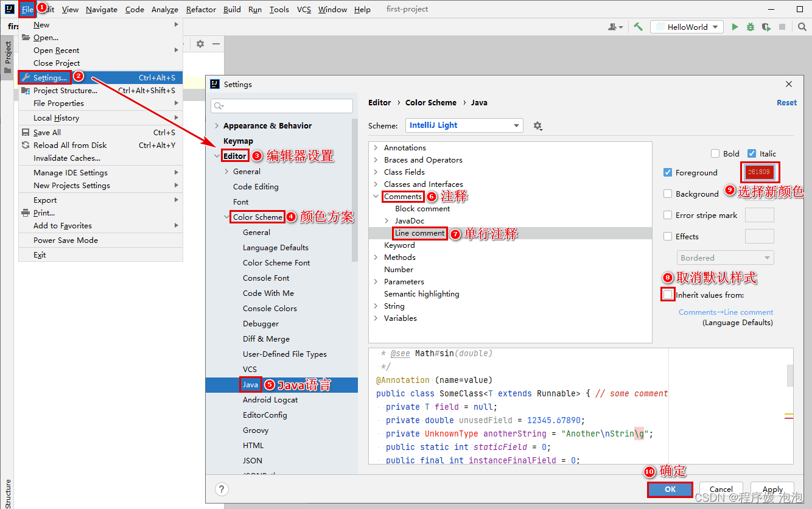812x509 pixels.
Task: Click the Error stripe mark color box
Action: (759, 215)
